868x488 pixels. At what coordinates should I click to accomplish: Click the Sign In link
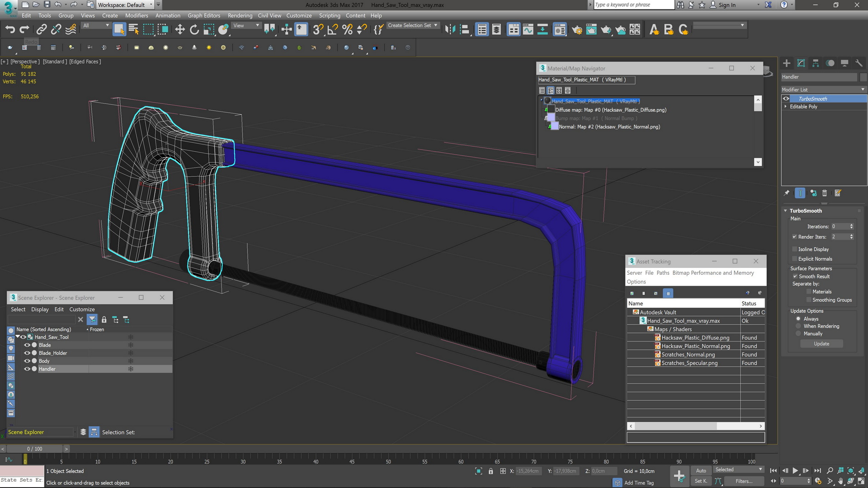727,5
